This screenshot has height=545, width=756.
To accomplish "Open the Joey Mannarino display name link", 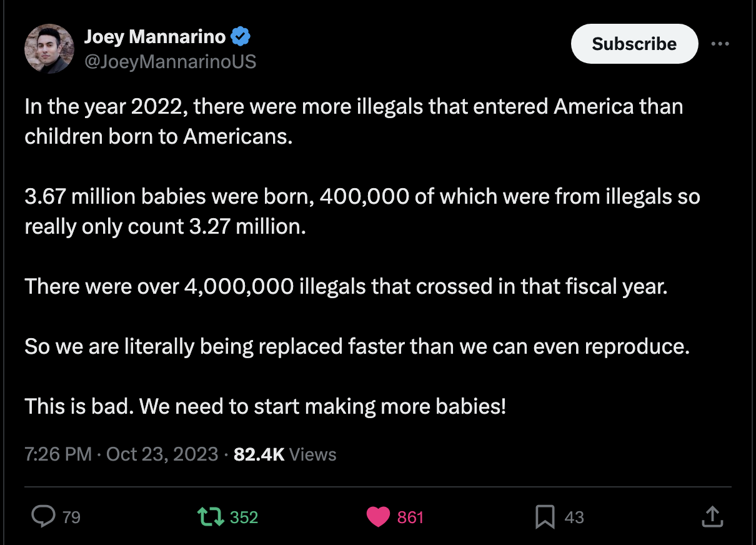I will [155, 37].
